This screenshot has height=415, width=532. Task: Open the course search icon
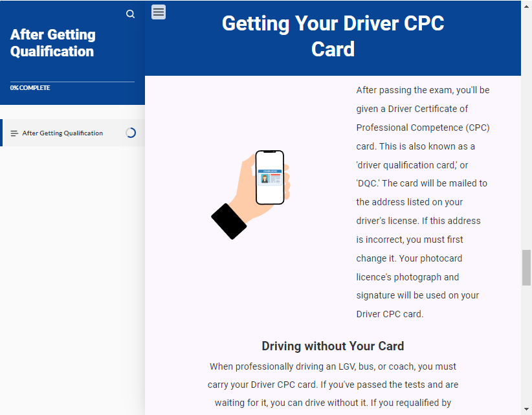pos(130,14)
